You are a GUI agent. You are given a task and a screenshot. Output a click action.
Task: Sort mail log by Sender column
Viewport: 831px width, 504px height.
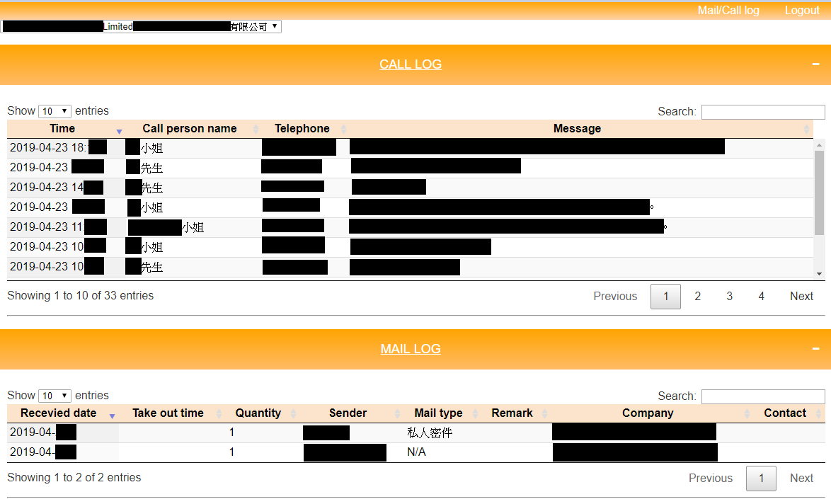(348, 413)
